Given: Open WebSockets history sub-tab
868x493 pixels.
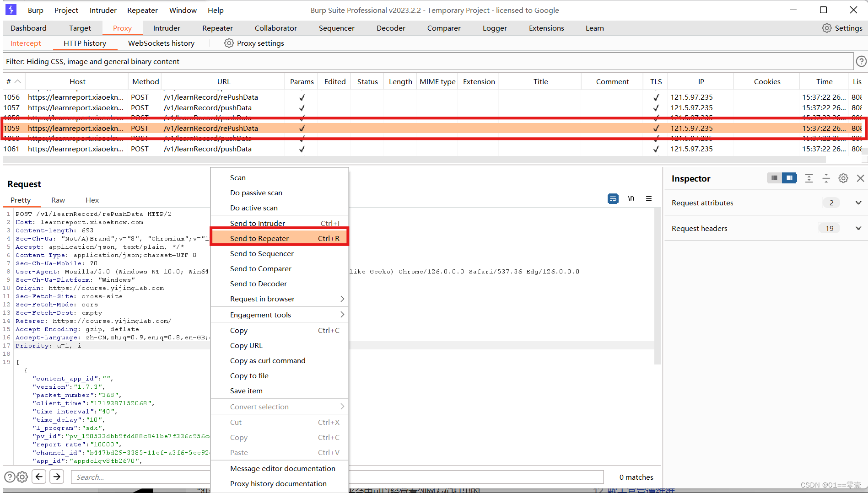Looking at the screenshot, I should pyautogui.click(x=161, y=43).
